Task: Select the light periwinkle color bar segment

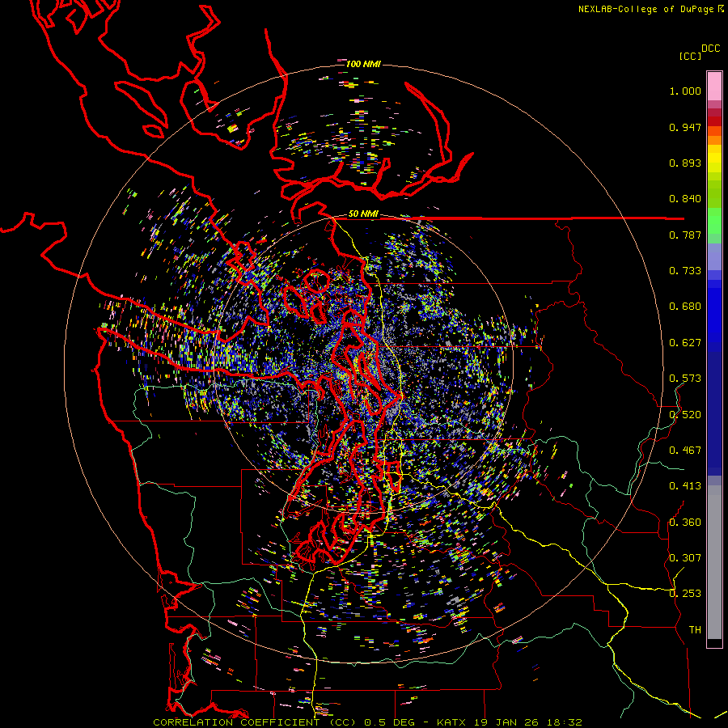Action: pyautogui.click(x=714, y=257)
